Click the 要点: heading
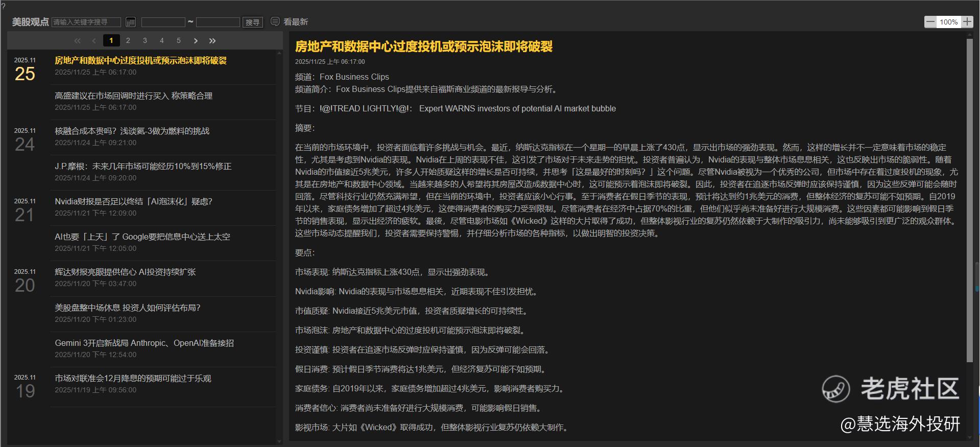The height and width of the screenshot is (447, 980). (x=305, y=252)
